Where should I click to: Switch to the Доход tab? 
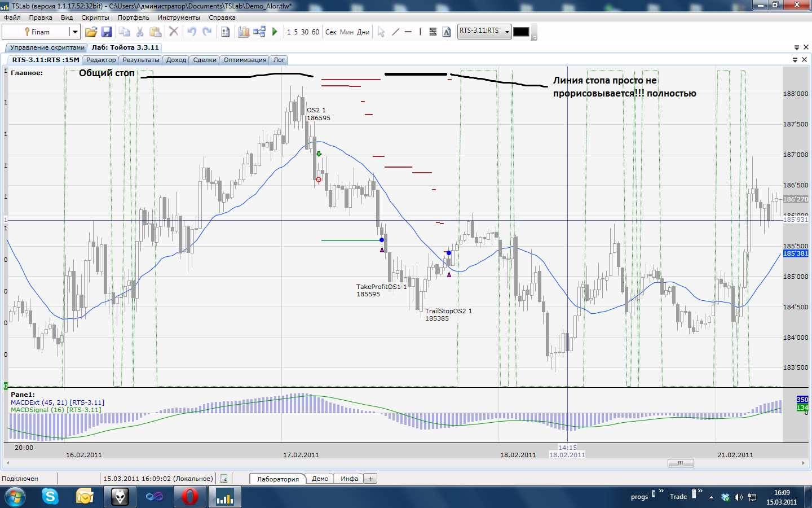[176, 60]
